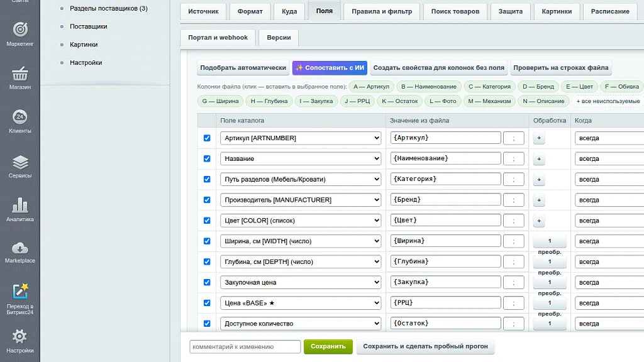Uncheck the Название row checkbox
Image resolution: width=644 pixels, height=362 pixels.
[x=207, y=158]
